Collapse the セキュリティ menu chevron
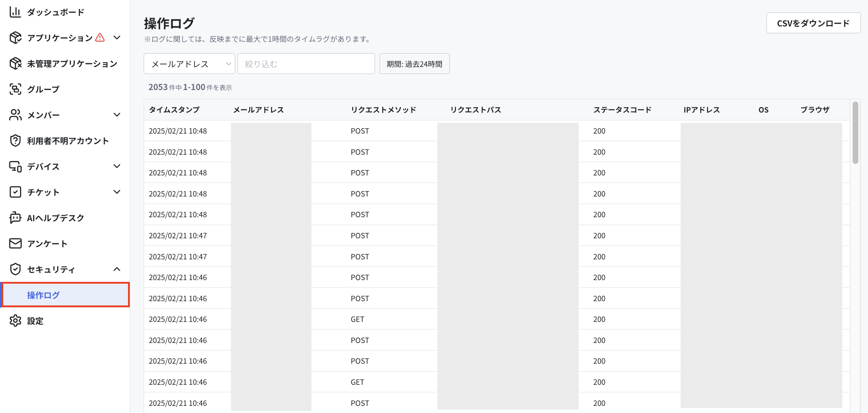This screenshot has width=868, height=413. (117, 269)
